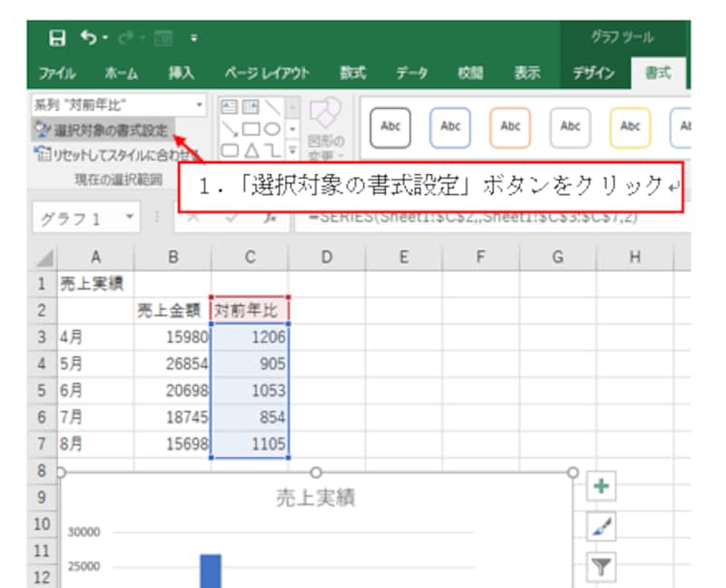This screenshot has height=588, width=726.
Task: Save the workbook from Quick Access toolbar
Action: [58, 37]
